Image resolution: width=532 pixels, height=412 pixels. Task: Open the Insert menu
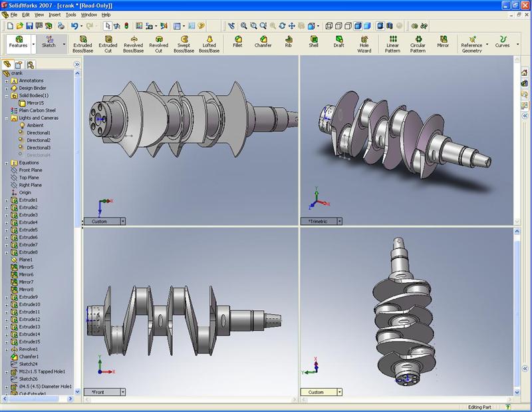pyautogui.click(x=55, y=14)
